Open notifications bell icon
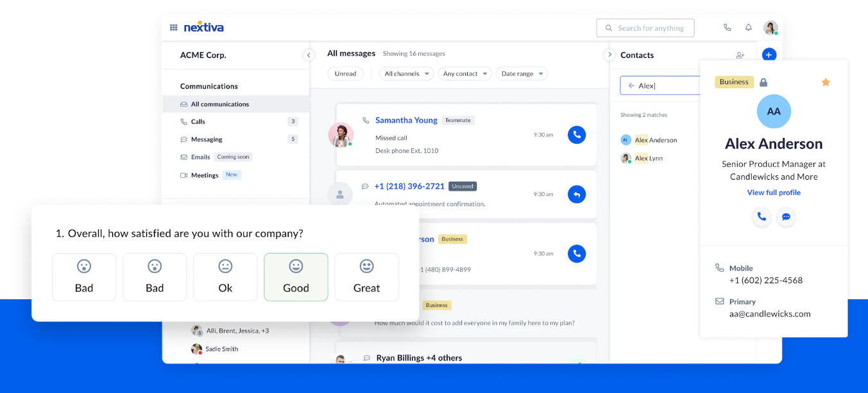 pyautogui.click(x=748, y=28)
